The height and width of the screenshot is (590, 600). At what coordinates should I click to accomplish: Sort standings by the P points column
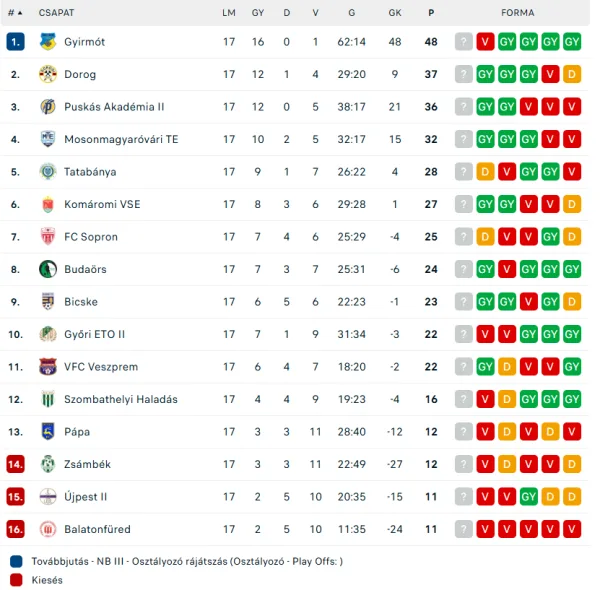(x=431, y=13)
